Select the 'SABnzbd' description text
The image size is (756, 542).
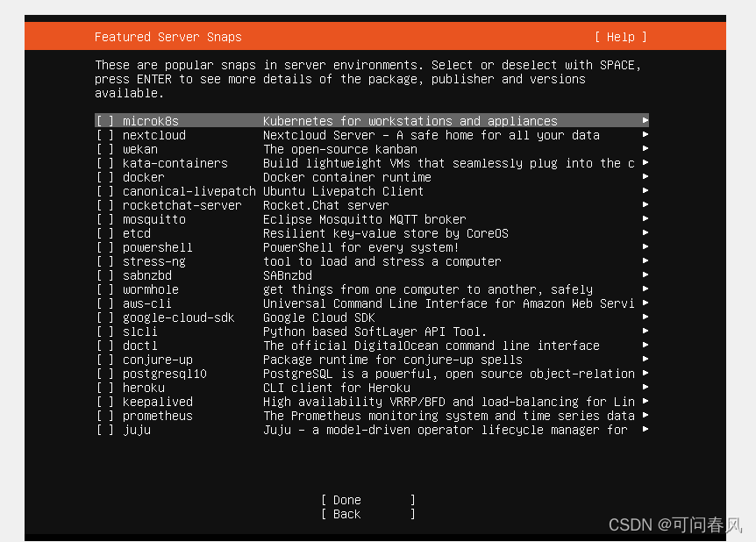pyautogui.click(x=288, y=275)
